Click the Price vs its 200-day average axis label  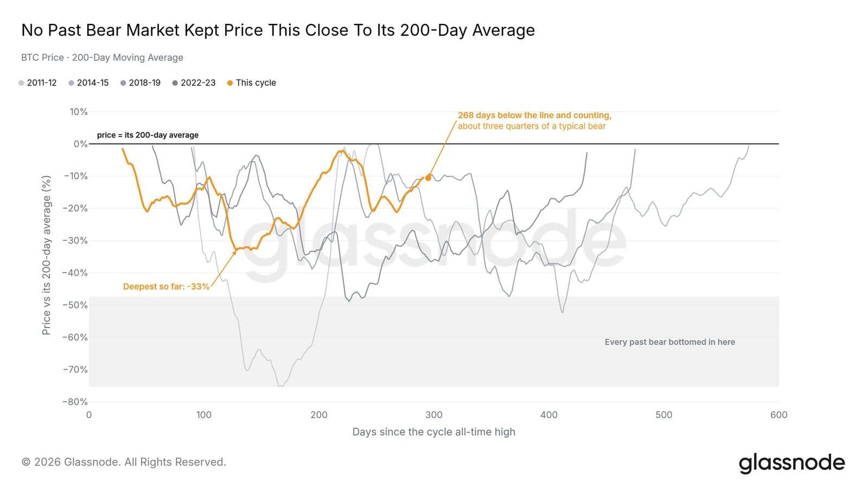pos(47,255)
